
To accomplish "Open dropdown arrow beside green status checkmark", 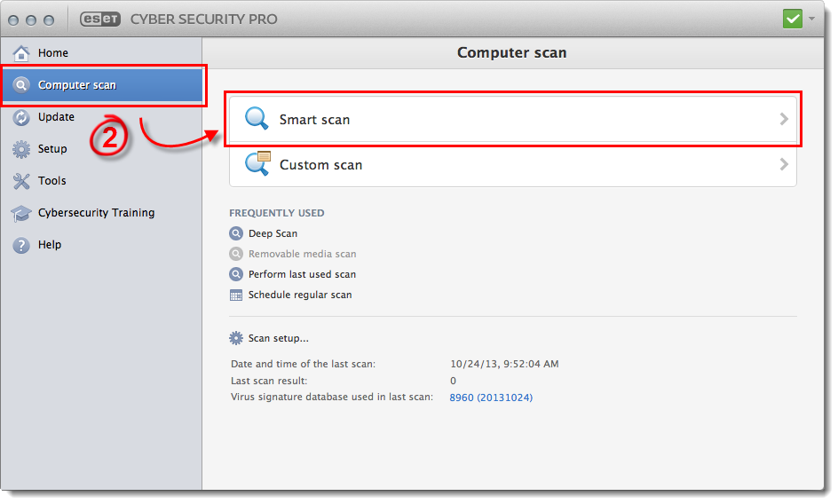I will pos(811,19).
